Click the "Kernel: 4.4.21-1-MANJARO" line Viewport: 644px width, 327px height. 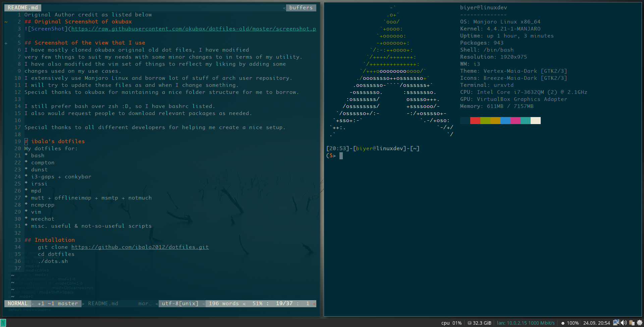500,29
